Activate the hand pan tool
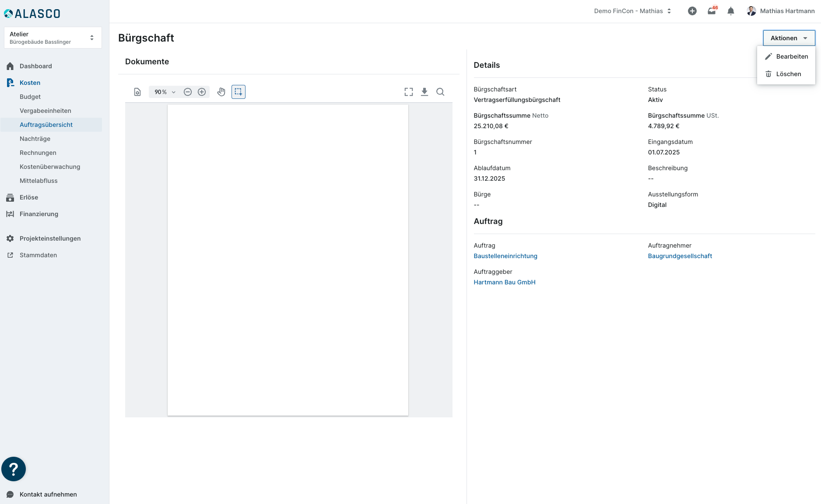821x504 pixels. 221,92
